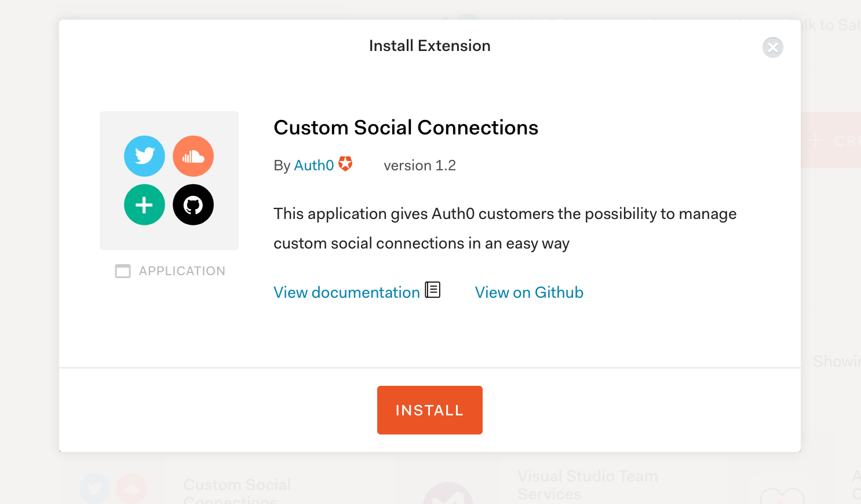The height and width of the screenshot is (504, 861).
Task: Click the Talk to Sales link
Action: pos(833,24)
